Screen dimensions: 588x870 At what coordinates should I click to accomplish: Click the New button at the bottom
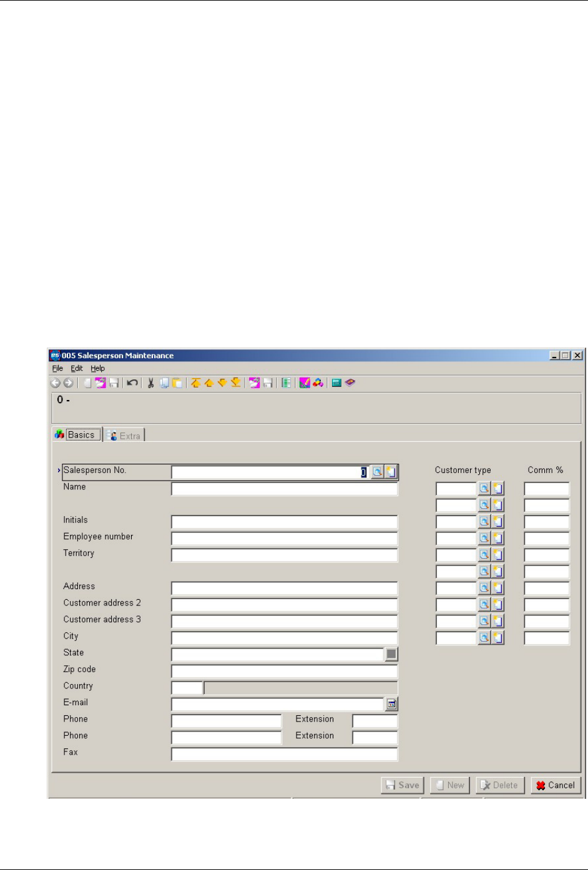(x=449, y=785)
